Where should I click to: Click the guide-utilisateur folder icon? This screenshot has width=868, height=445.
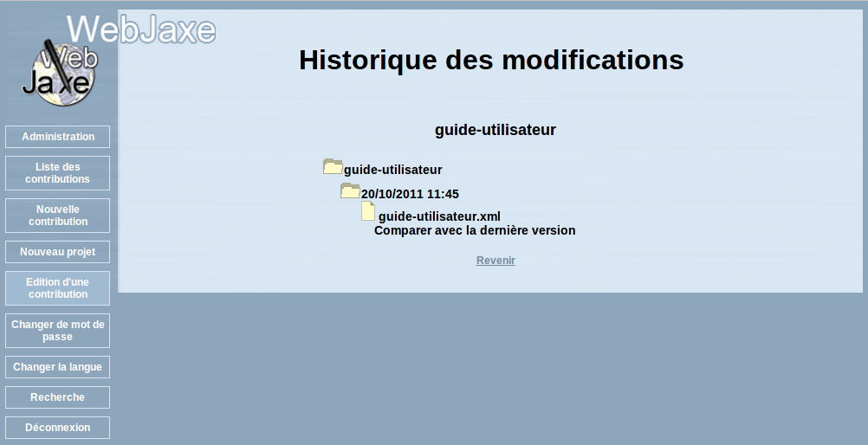point(333,167)
